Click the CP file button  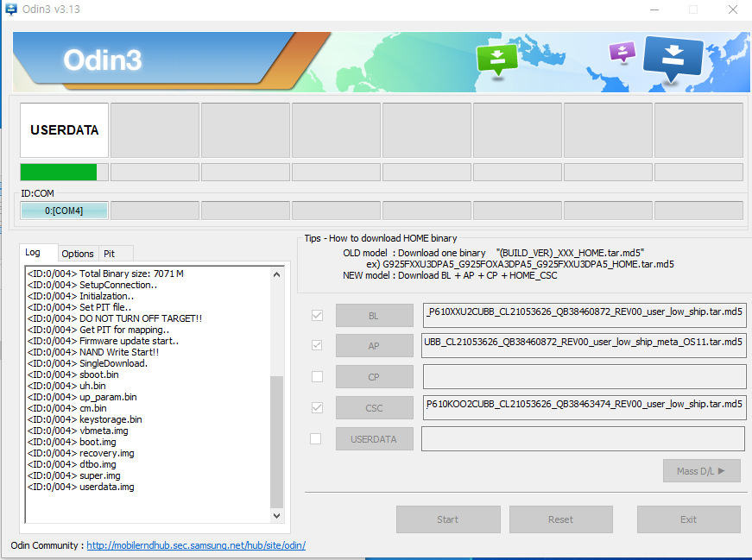click(x=375, y=377)
